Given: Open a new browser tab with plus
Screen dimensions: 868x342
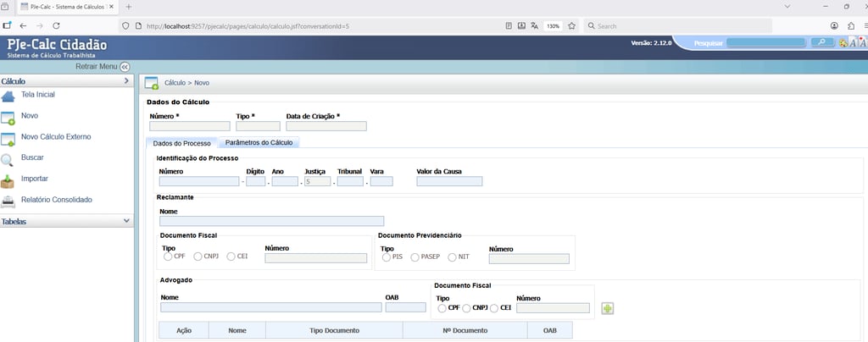Looking at the screenshot, I should pyautogui.click(x=129, y=7).
